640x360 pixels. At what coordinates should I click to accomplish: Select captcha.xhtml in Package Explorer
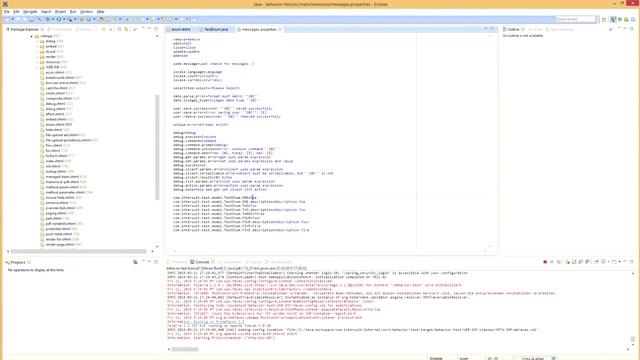pyautogui.click(x=57, y=88)
